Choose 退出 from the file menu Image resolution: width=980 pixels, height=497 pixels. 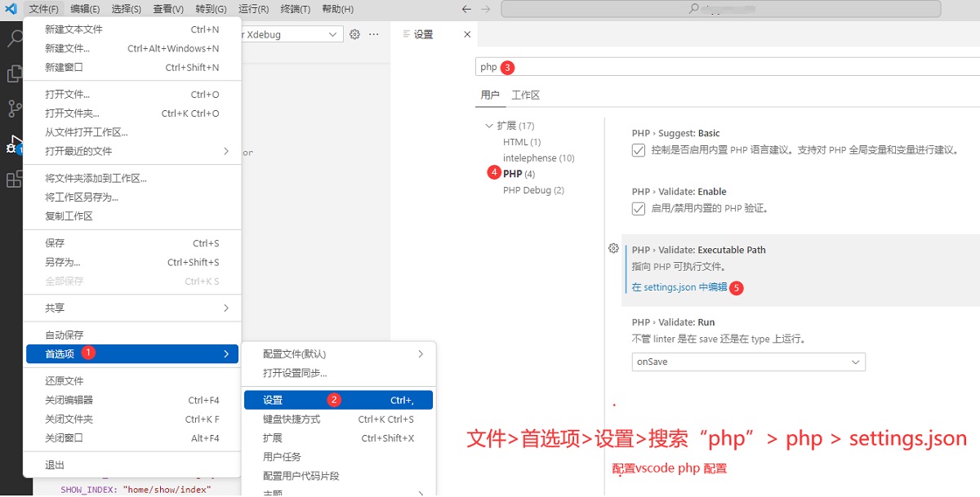132,465
